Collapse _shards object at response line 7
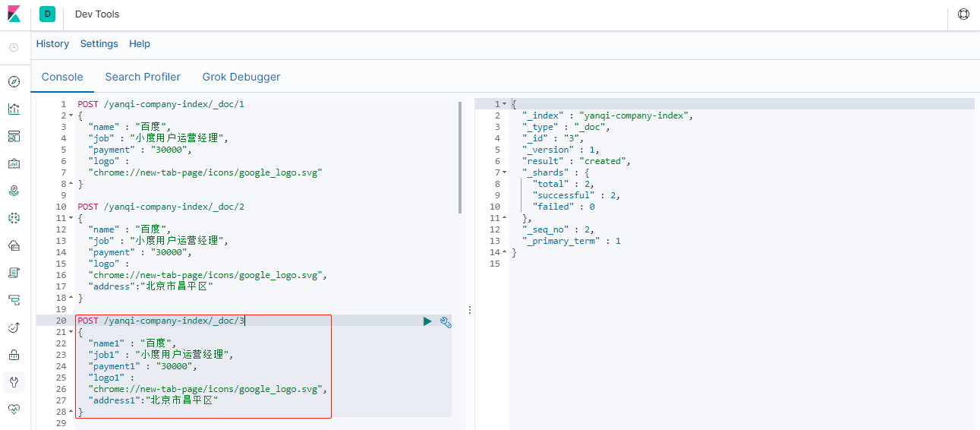The width and height of the screenshot is (980, 430). click(x=504, y=172)
